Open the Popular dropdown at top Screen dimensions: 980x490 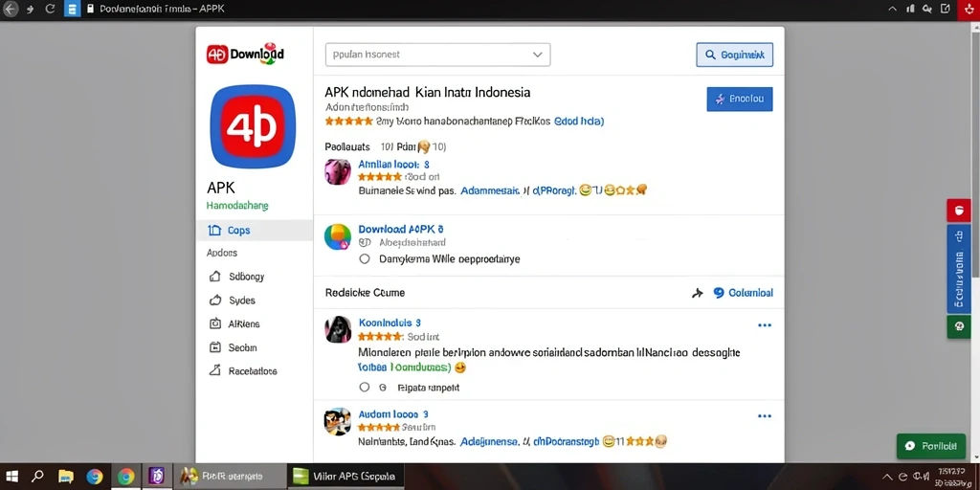point(437,55)
